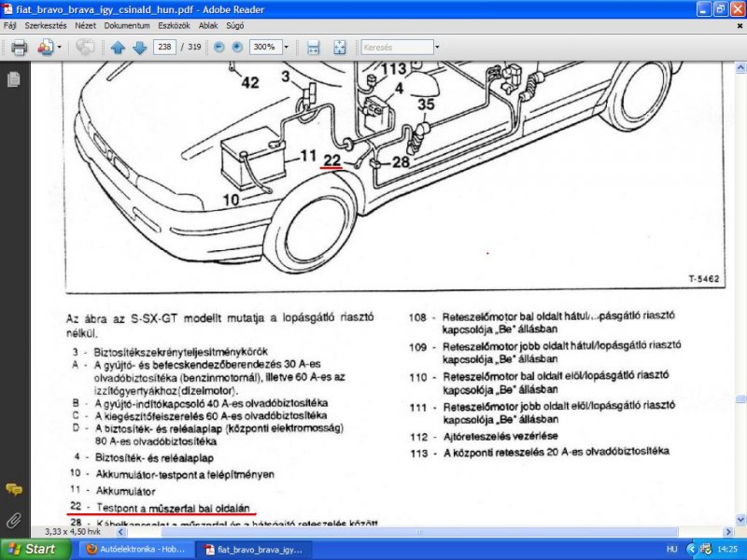Click text 'Akkumulátor-testpont a felépítményen'

tap(185, 474)
